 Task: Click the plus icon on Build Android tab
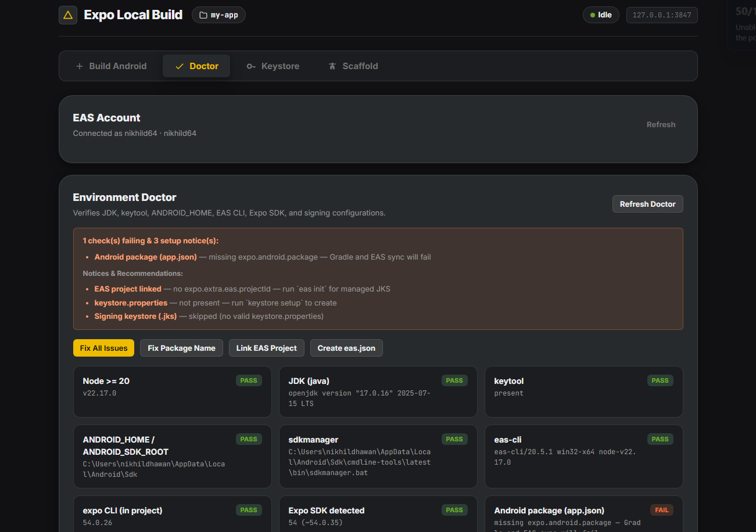point(80,66)
